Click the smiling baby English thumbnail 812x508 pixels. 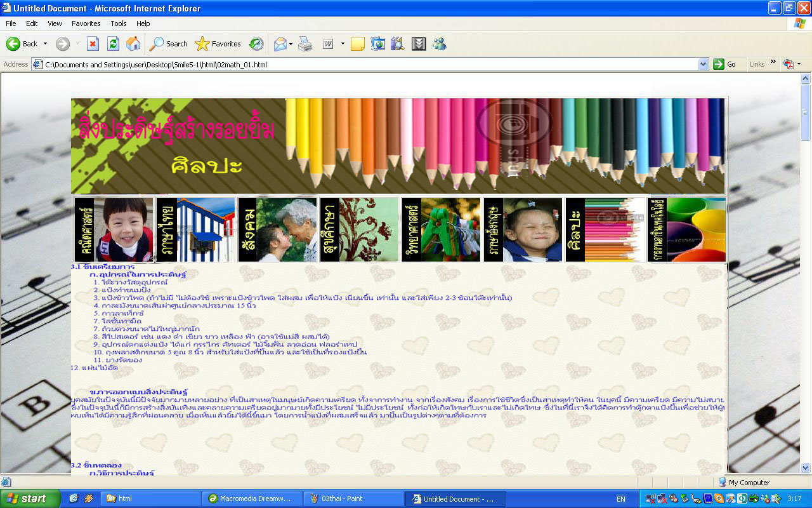[x=523, y=229]
